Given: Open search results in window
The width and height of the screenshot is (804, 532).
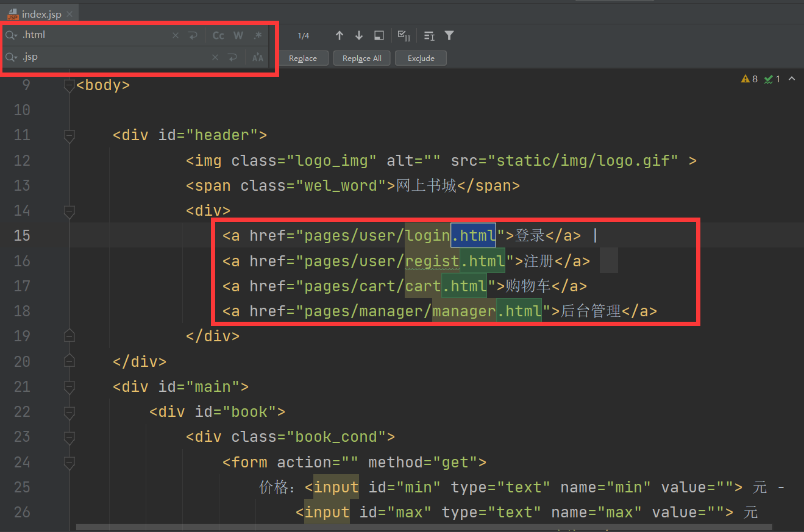Looking at the screenshot, I should 379,36.
